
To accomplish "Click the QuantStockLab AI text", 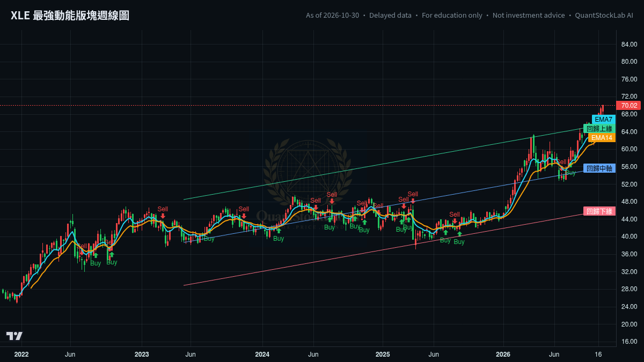I will 604,15.
